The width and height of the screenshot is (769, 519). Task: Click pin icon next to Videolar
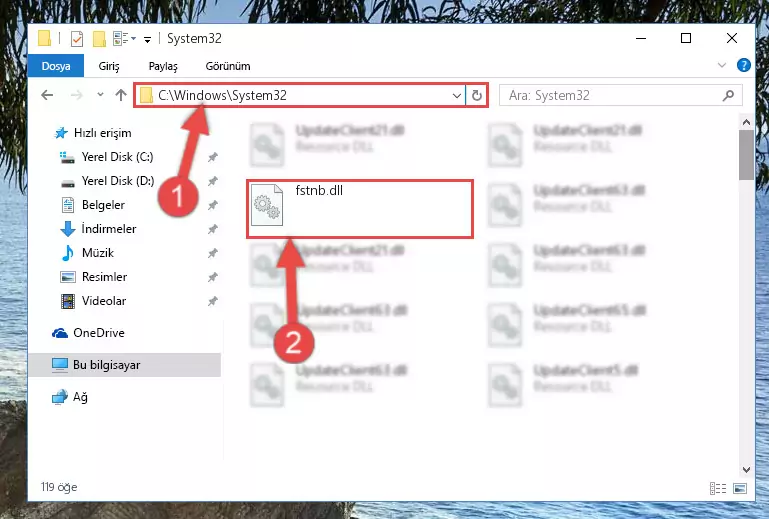click(212, 302)
